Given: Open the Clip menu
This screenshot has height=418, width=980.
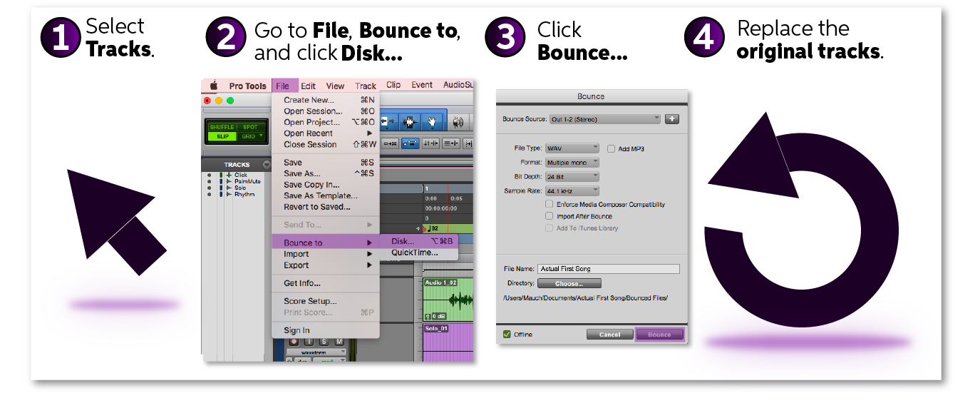Looking at the screenshot, I should tap(393, 85).
